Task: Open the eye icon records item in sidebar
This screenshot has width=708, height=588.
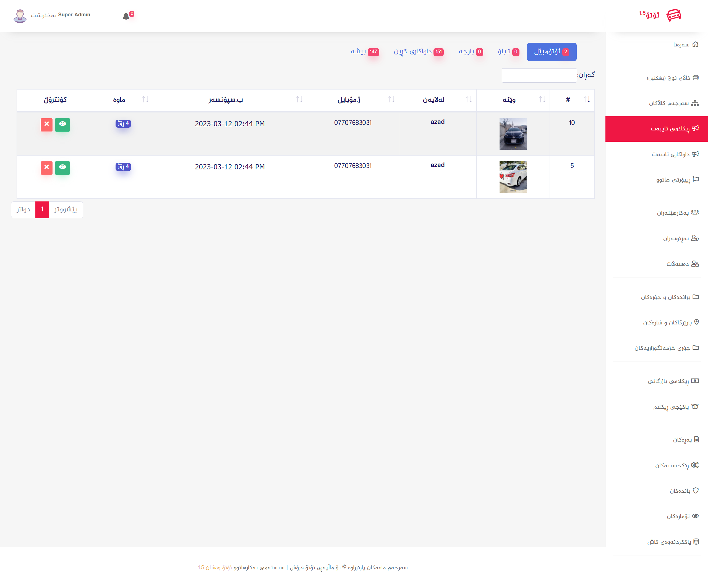Action: tap(682, 516)
